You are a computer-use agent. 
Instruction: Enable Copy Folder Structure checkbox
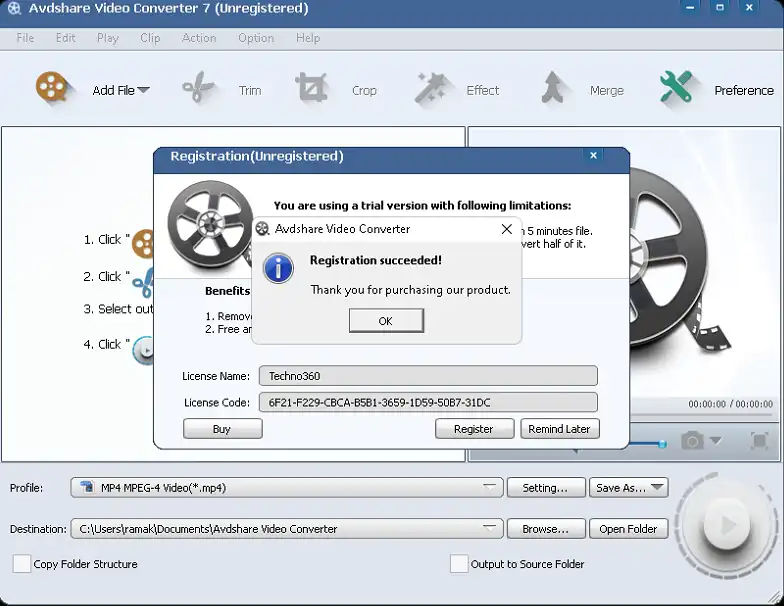point(22,564)
